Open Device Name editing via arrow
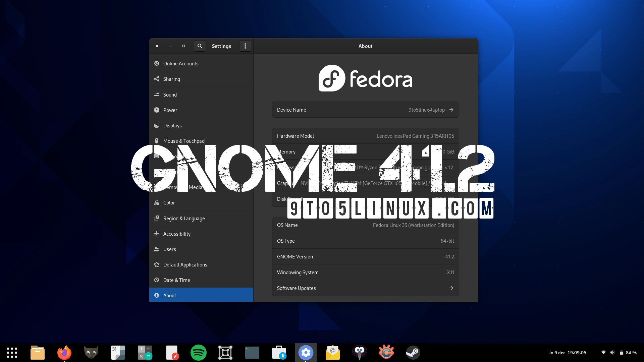The image size is (644, 362). (x=451, y=110)
